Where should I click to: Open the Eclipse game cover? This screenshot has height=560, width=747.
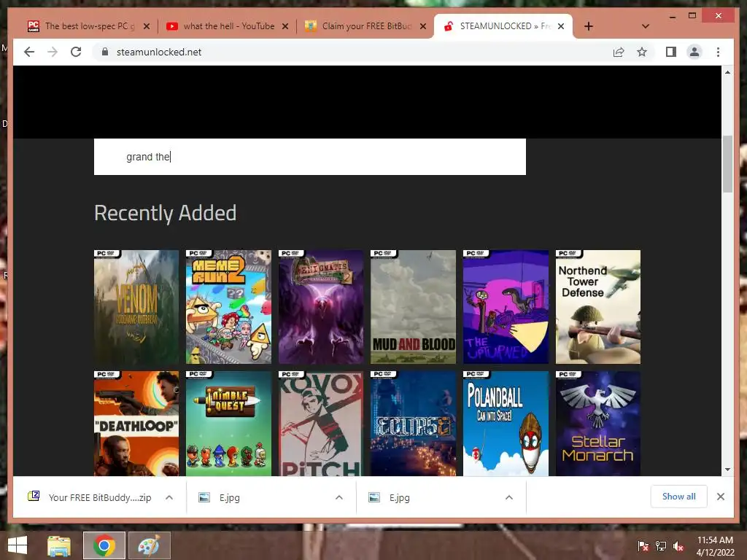pos(414,424)
